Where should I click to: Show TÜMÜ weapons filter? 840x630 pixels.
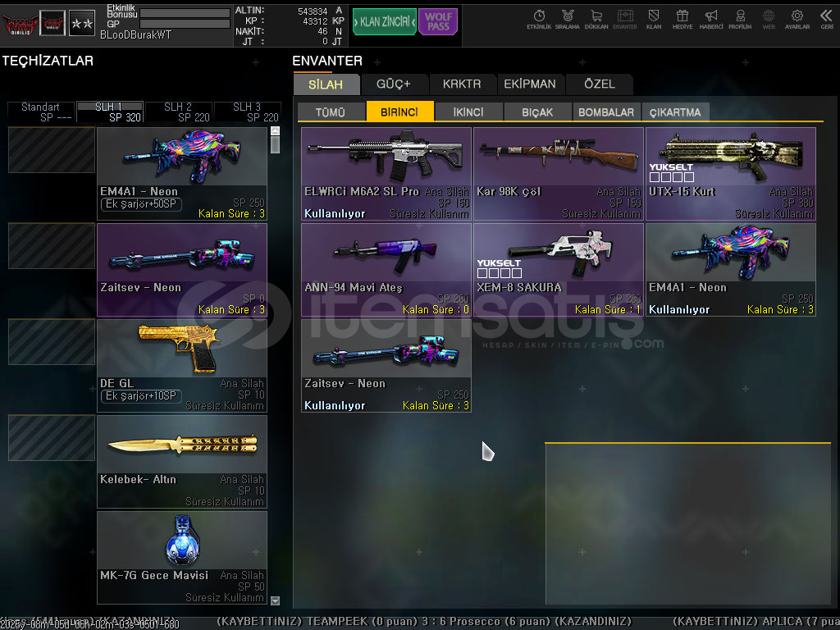click(331, 112)
